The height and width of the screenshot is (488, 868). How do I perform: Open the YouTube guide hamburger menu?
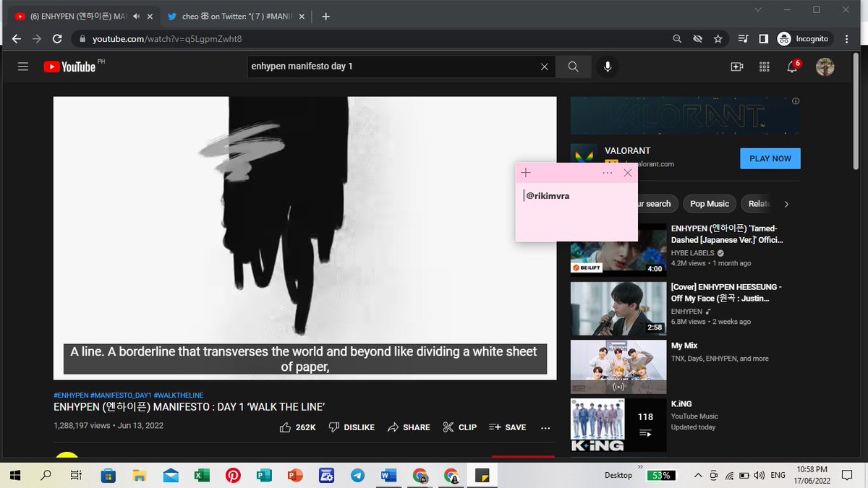[23, 67]
